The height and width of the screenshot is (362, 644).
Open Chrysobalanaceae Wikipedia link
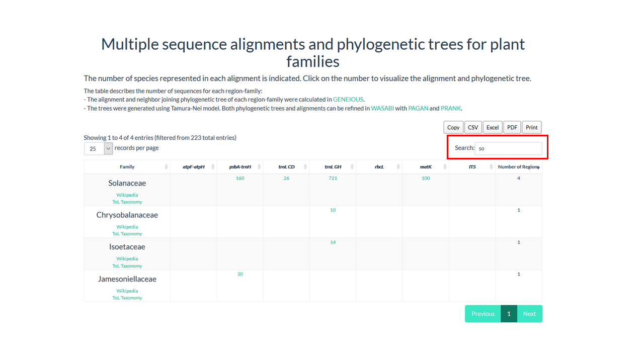127,227
